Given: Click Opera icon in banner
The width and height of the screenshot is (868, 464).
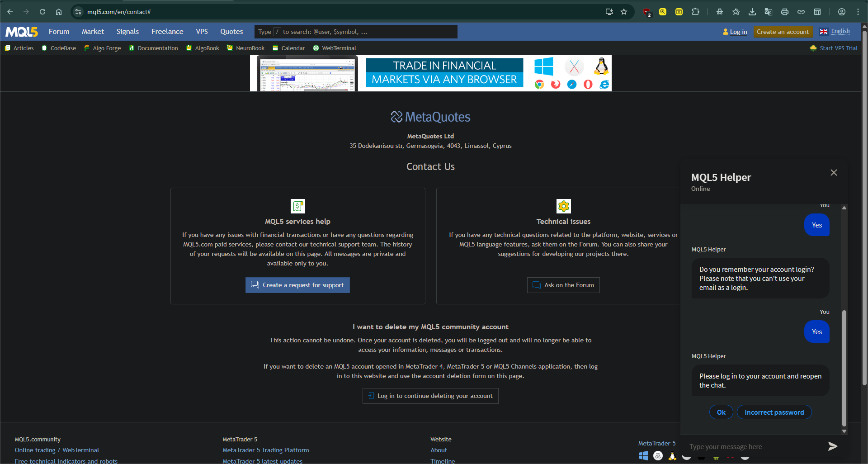Looking at the screenshot, I should point(588,84).
